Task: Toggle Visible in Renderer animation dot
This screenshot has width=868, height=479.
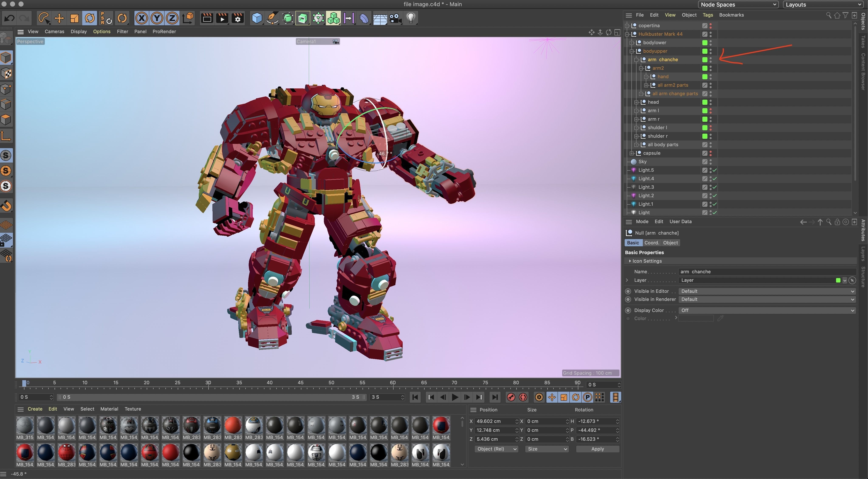Action: tap(628, 299)
